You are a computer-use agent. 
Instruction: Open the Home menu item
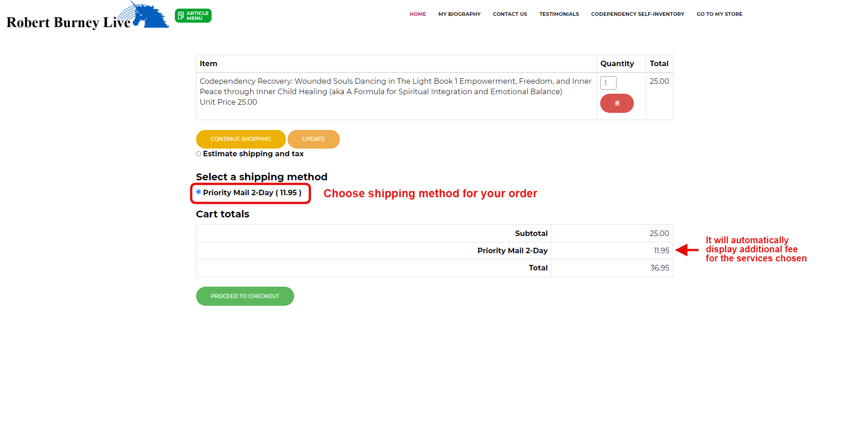click(x=418, y=14)
